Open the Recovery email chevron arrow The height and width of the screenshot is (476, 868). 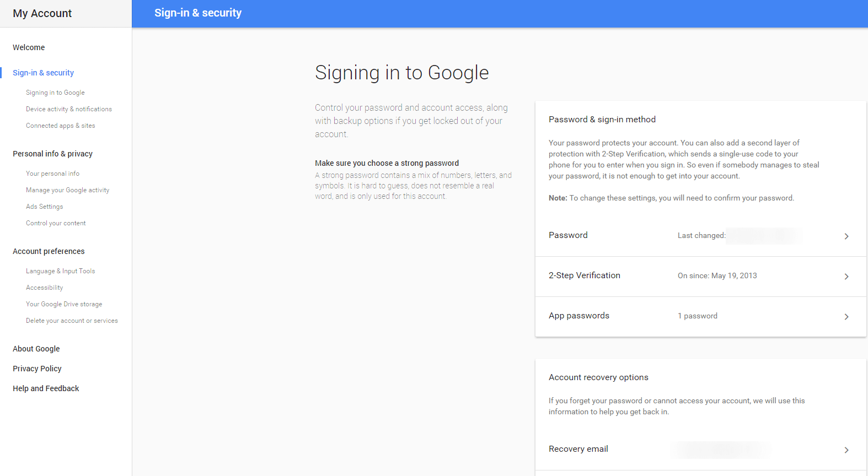[x=846, y=450]
